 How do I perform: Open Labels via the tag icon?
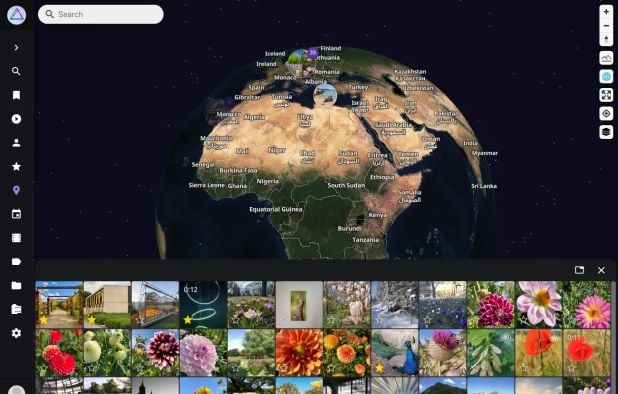click(16, 262)
